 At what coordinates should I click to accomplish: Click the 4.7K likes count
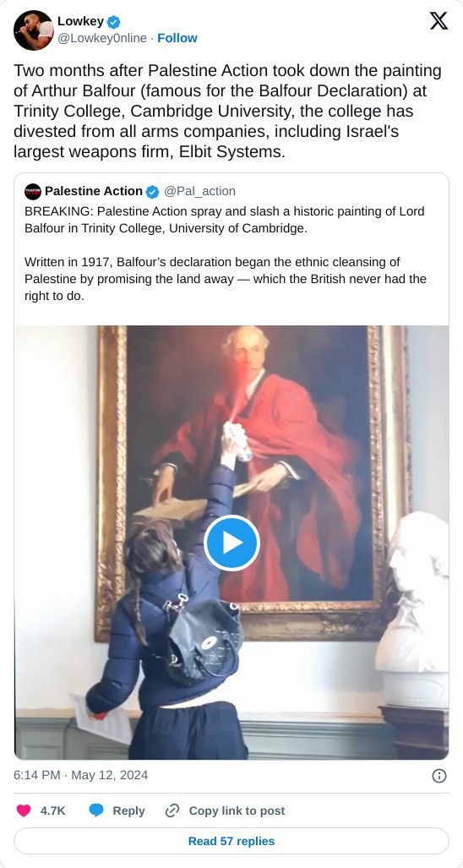(53, 811)
